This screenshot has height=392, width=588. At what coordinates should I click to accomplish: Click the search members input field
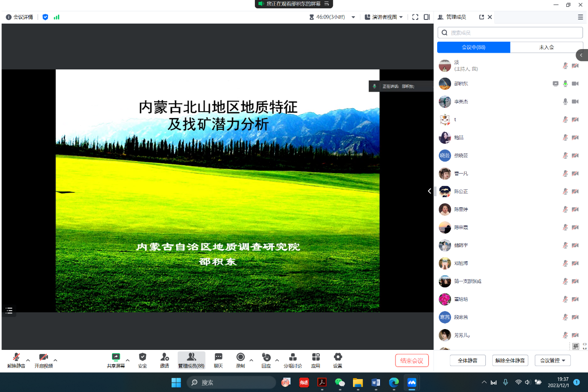click(x=514, y=33)
